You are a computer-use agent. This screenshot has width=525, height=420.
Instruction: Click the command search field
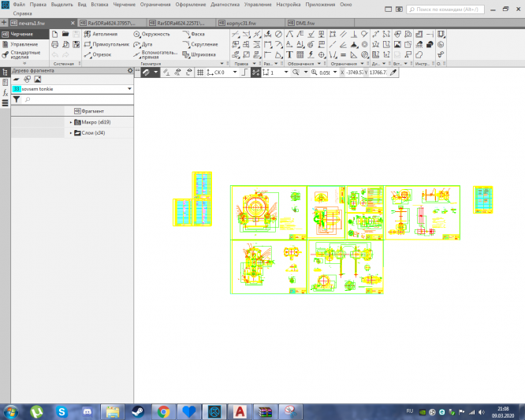445,9
